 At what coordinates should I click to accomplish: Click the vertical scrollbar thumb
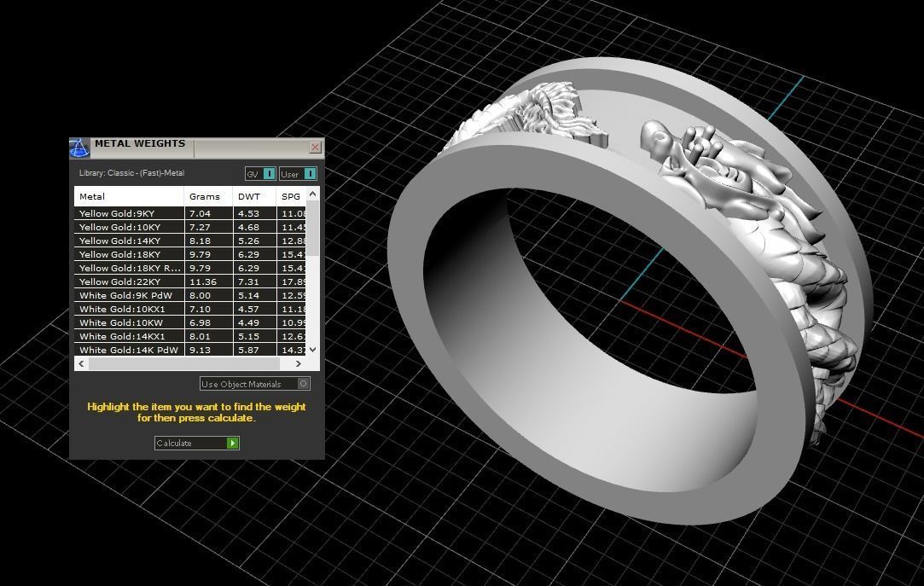[x=313, y=229]
